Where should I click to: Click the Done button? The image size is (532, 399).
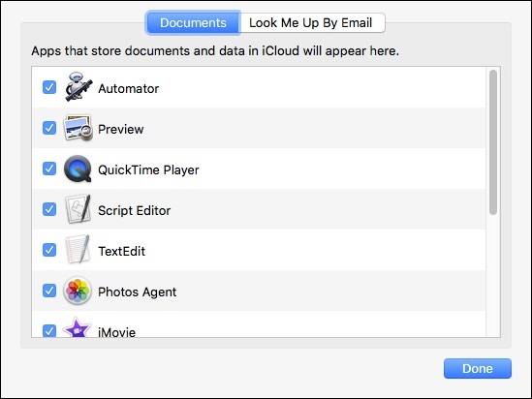pyautogui.click(x=478, y=368)
